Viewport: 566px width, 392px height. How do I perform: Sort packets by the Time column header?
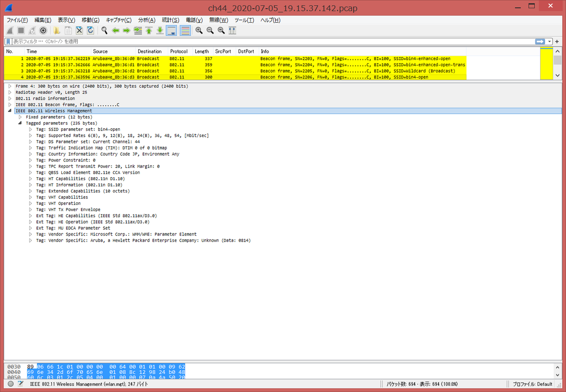58,51
